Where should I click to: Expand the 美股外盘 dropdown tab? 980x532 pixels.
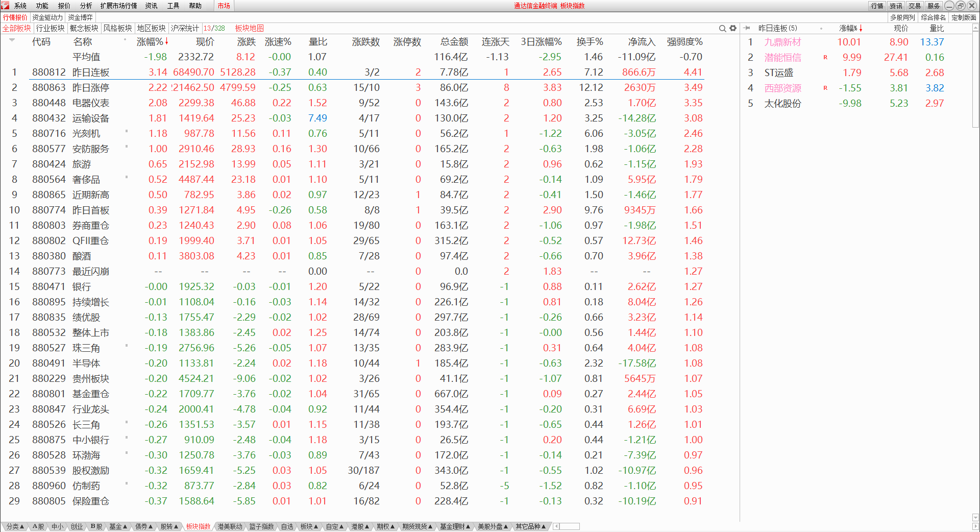click(x=493, y=526)
